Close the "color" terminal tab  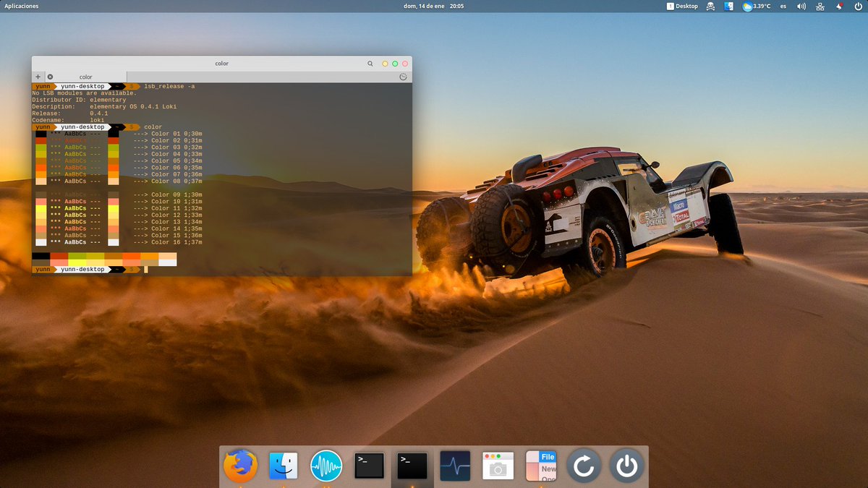click(50, 77)
